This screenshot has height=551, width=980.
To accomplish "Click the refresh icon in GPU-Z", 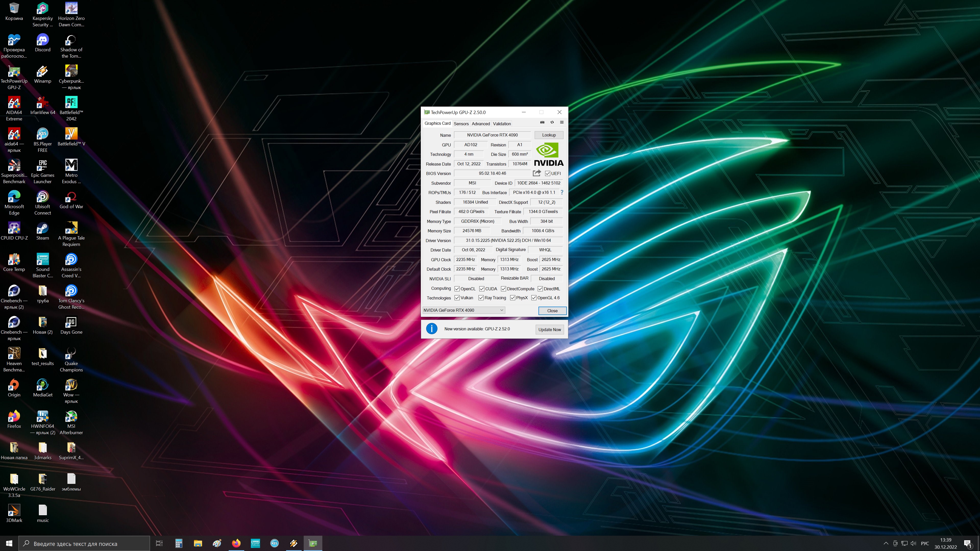I will coord(552,122).
